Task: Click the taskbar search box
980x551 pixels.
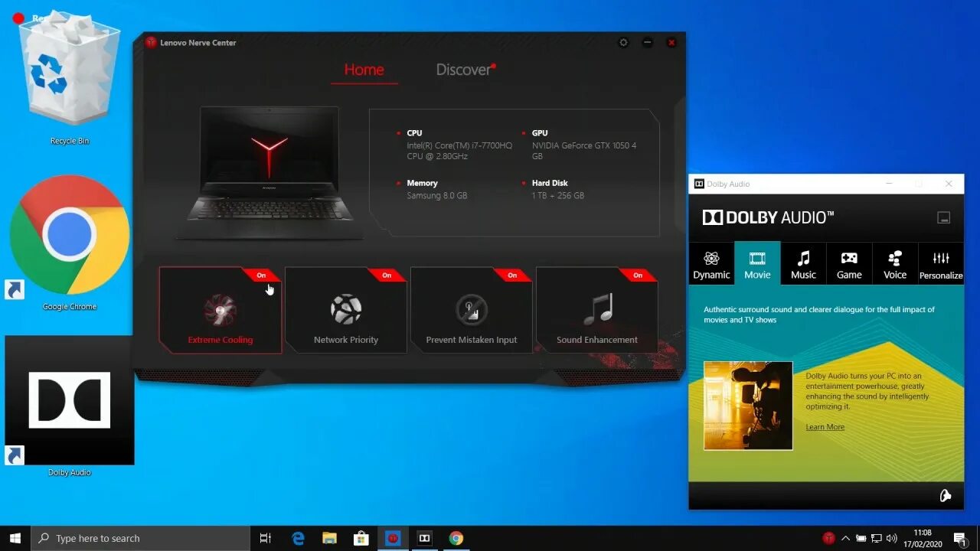Action: click(x=140, y=538)
